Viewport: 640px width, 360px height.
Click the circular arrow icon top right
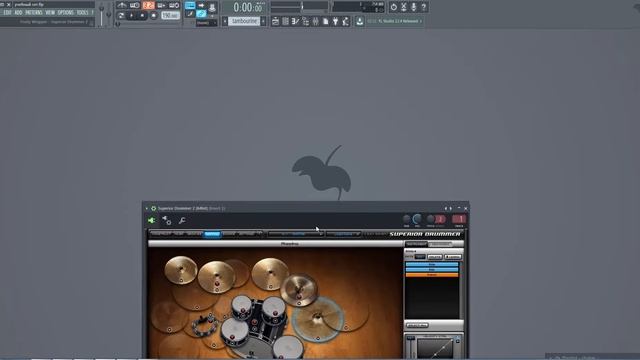[x=393, y=7]
